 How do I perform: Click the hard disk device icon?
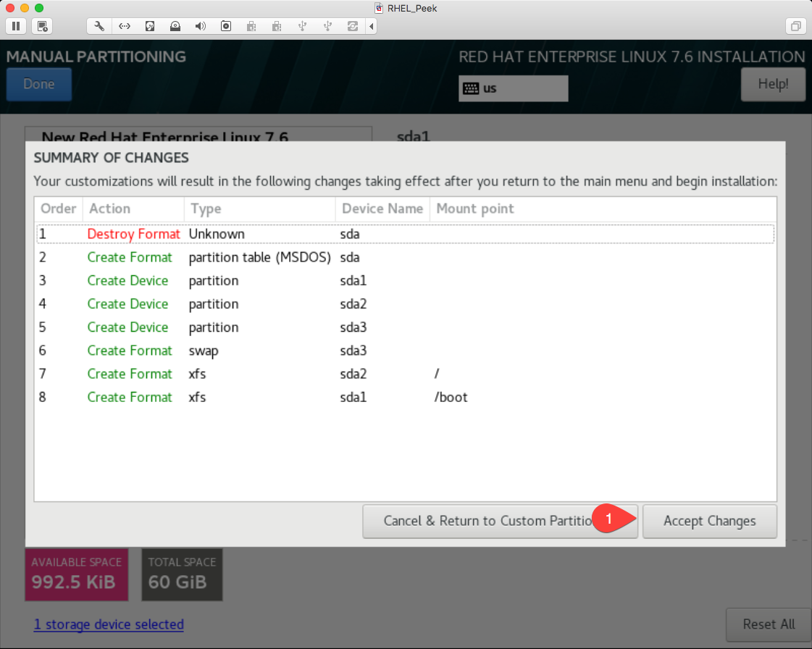[x=150, y=26]
